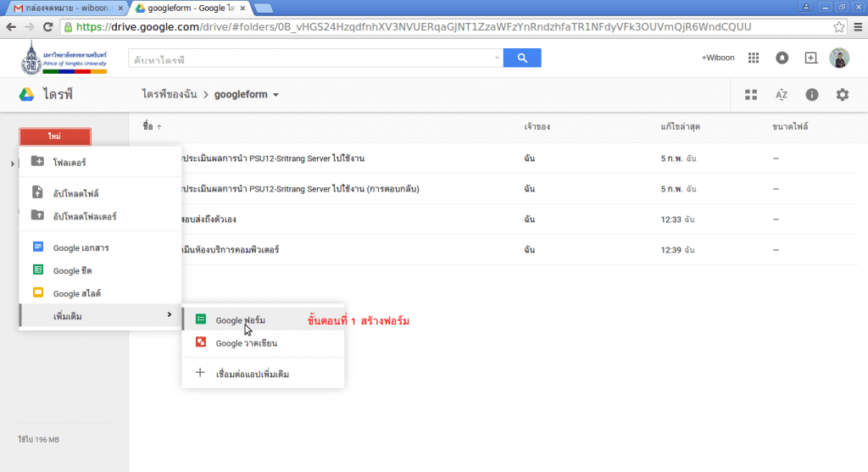Open Google apps grid launcher
The height and width of the screenshot is (472, 868).
[754, 58]
